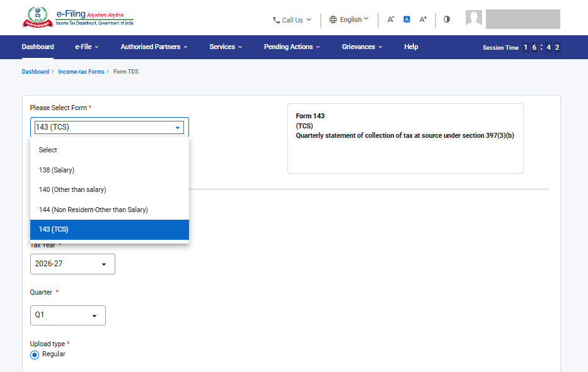Select the Regular upload type radio
588x372 pixels.
coord(35,355)
